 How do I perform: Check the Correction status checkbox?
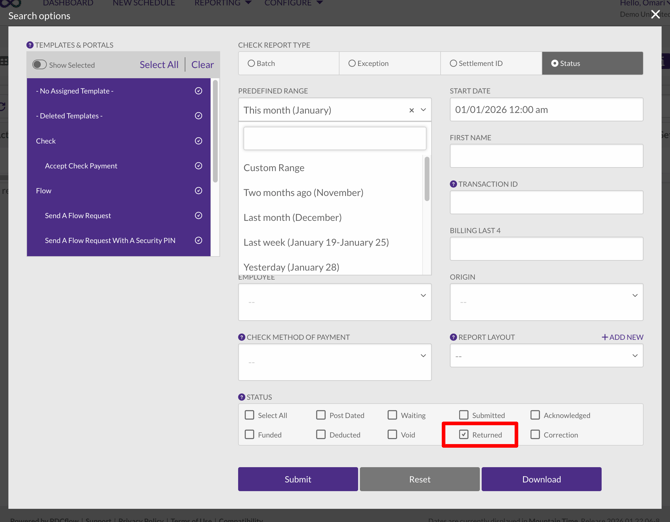pyautogui.click(x=535, y=434)
